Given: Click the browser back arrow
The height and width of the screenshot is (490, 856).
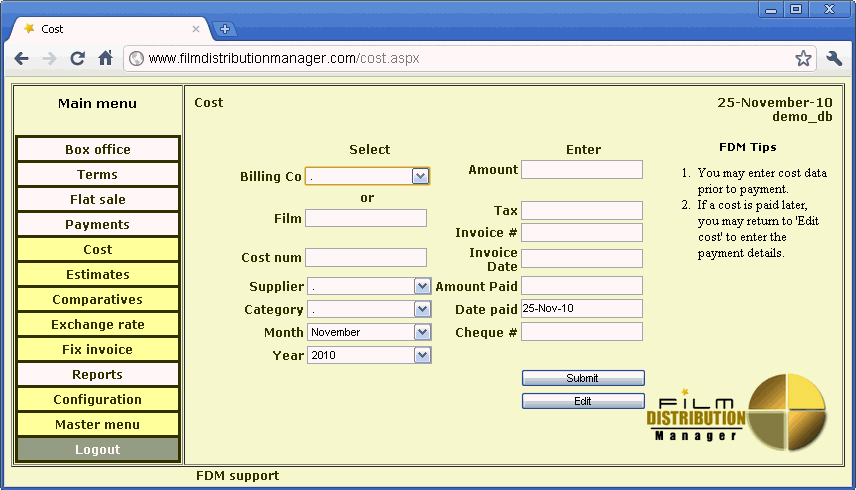Looking at the screenshot, I should point(21,59).
